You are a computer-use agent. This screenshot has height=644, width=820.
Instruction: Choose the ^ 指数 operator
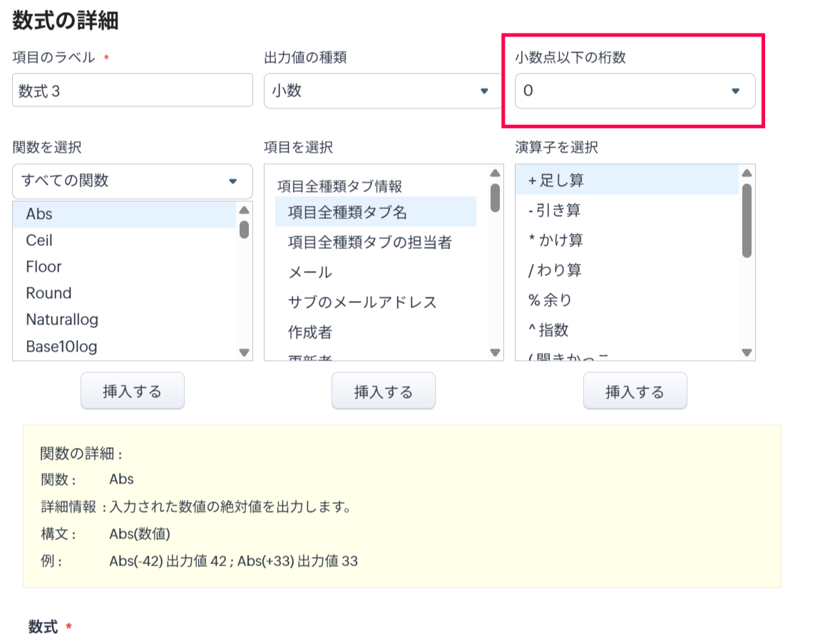coord(548,330)
